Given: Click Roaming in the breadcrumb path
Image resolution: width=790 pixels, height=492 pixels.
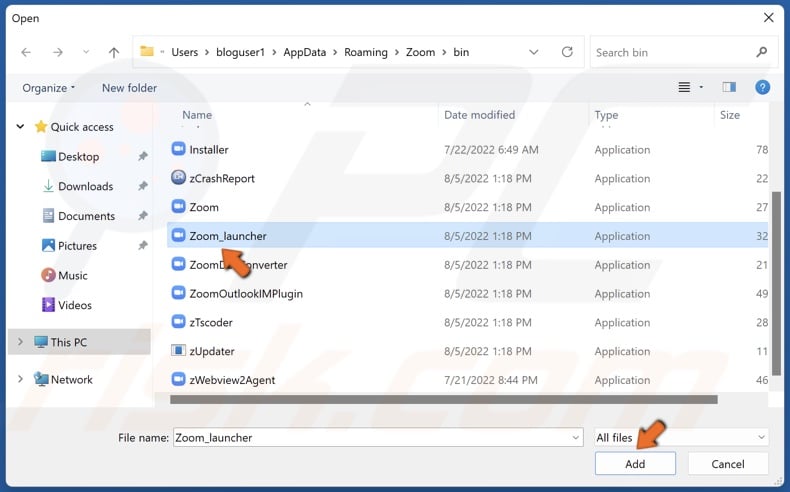Looking at the screenshot, I should 366,52.
